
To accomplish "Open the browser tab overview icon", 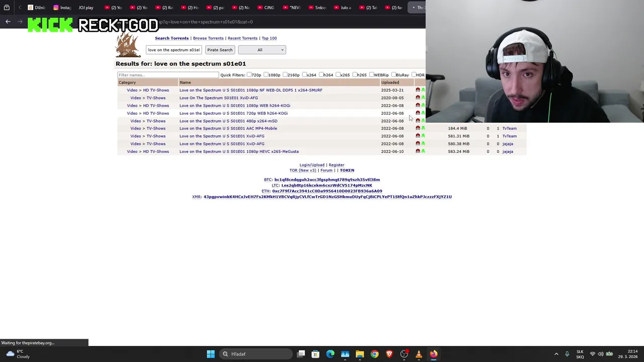I will coord(7,8).
